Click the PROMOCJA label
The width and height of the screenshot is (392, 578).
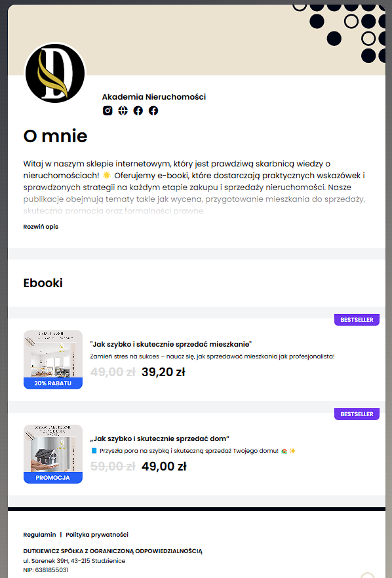pyautogui.click(x=53, y=478)
